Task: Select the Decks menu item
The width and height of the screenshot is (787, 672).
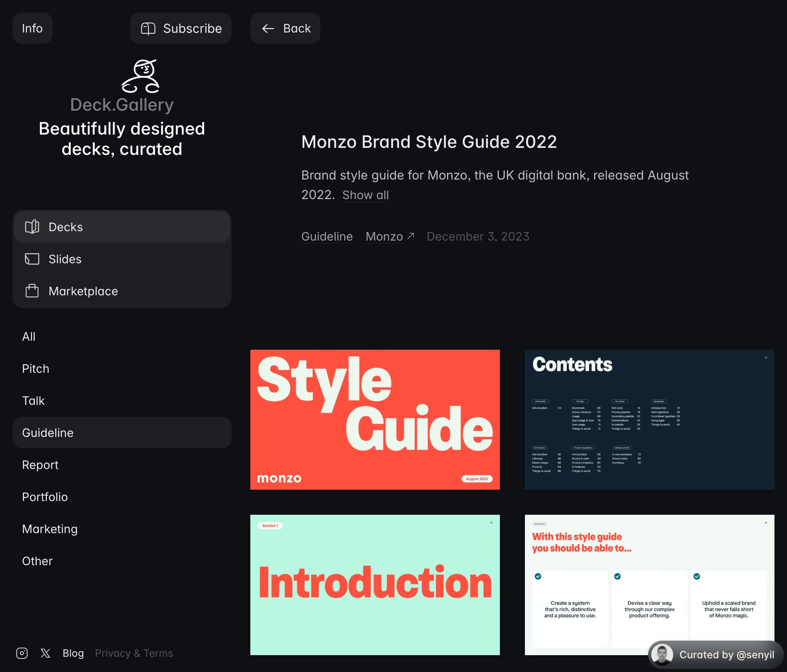Action: tap(122, 227)
